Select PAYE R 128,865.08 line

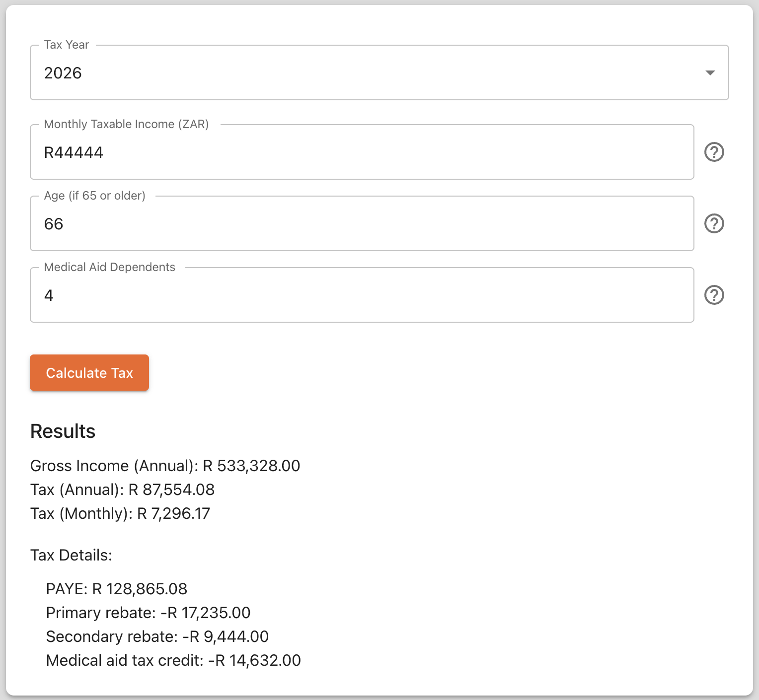coord(117,589)
